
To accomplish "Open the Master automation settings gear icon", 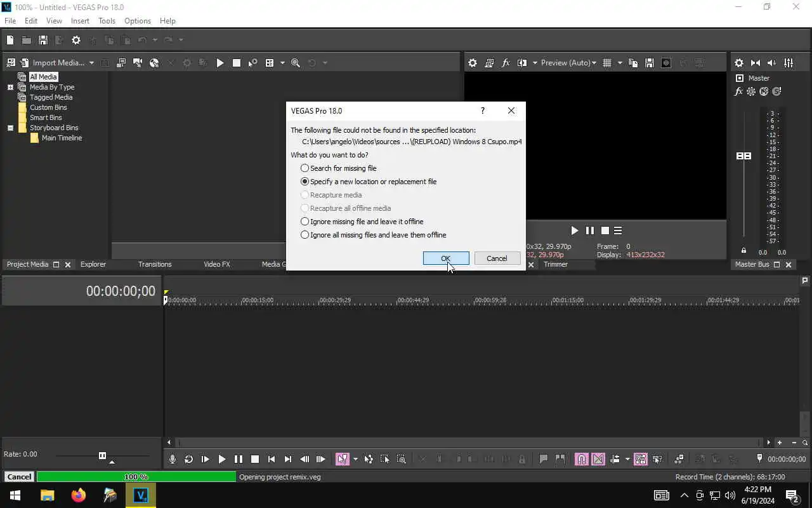I will click(751, 91).
